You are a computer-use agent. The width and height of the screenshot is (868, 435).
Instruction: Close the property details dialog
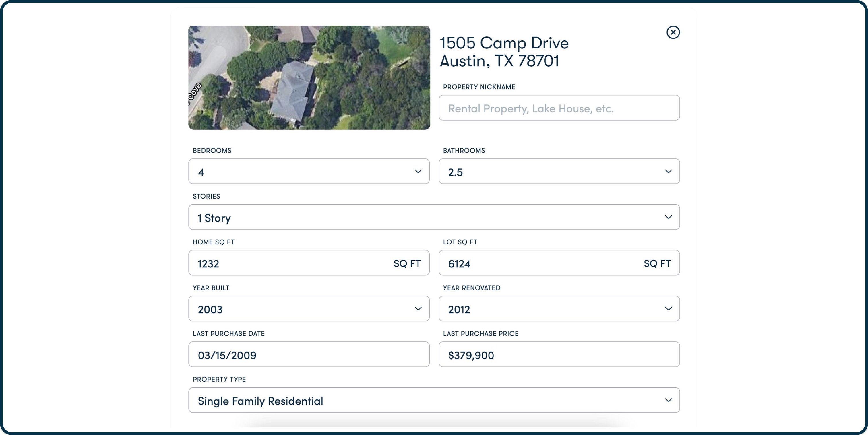673,32
